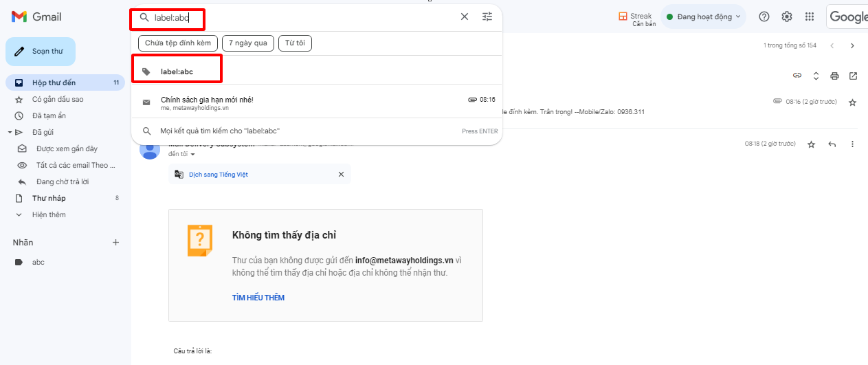Expand the 'Đang hoạt động' status dropdown

(x=704, y=17)
